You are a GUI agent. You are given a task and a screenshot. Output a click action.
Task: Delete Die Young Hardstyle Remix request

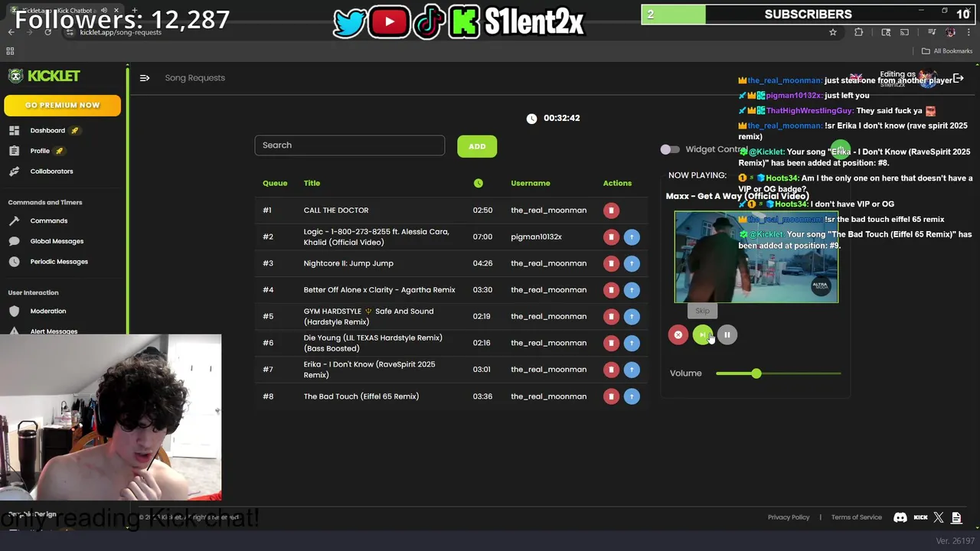coord(611,343)
